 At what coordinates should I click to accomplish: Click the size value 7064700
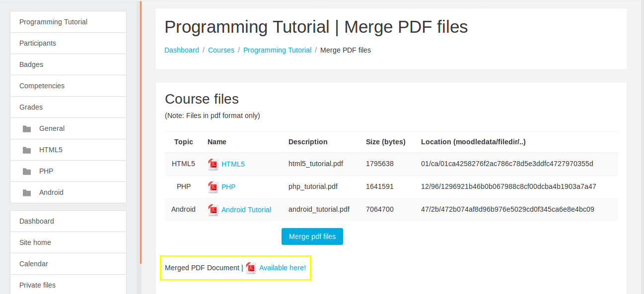[380, 209]
